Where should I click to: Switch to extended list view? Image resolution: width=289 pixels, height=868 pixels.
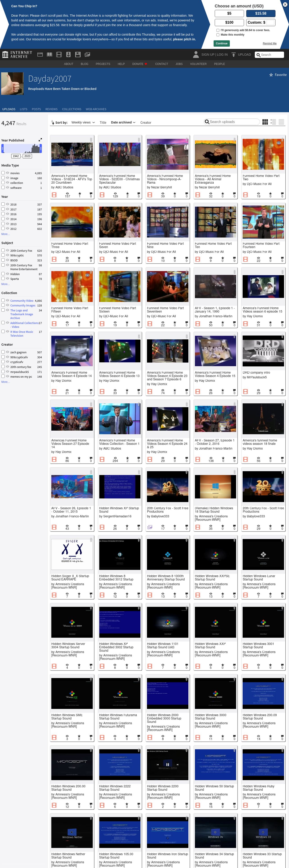tap(273, 122)
